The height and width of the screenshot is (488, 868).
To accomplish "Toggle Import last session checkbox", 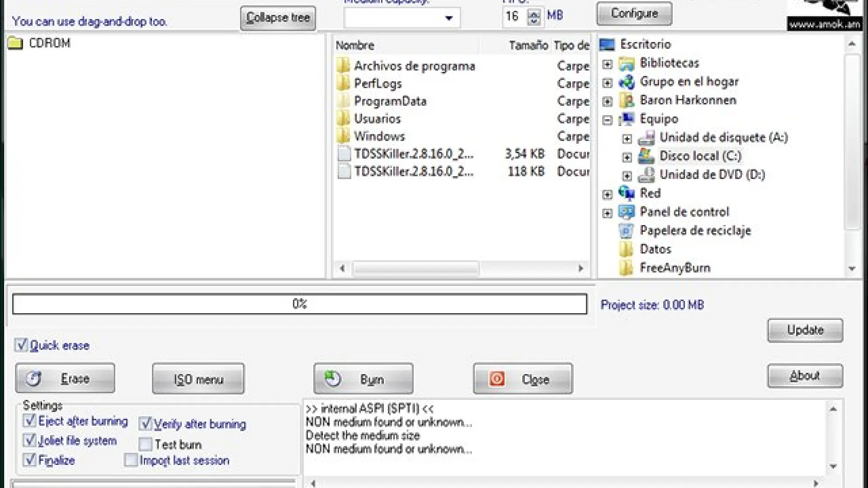I will 131,460.
